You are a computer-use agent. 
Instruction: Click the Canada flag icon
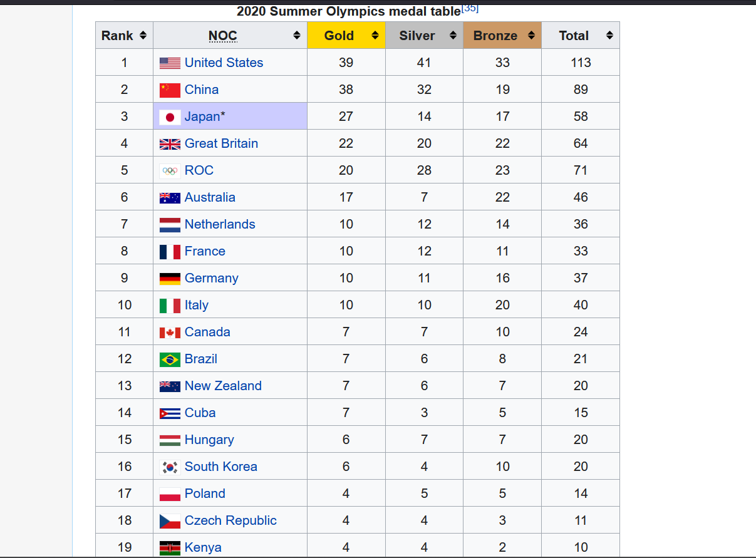pyautogui.click(x=170, y=332)
